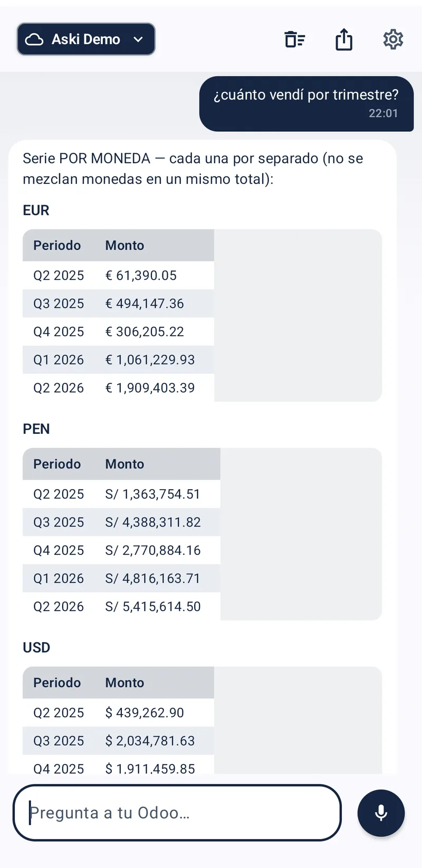Tap the message timestamp 22:01
The image size is (422, 868).
click(383, 113)
